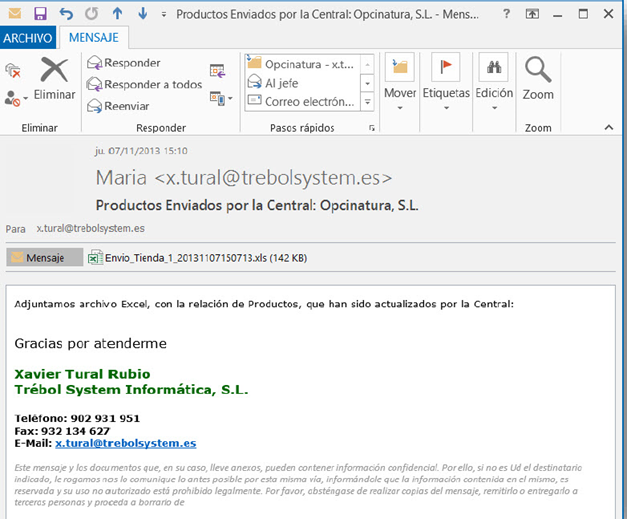Click Responder to reply
This screenshot has height=519, width=627.
tap(124, 63)
